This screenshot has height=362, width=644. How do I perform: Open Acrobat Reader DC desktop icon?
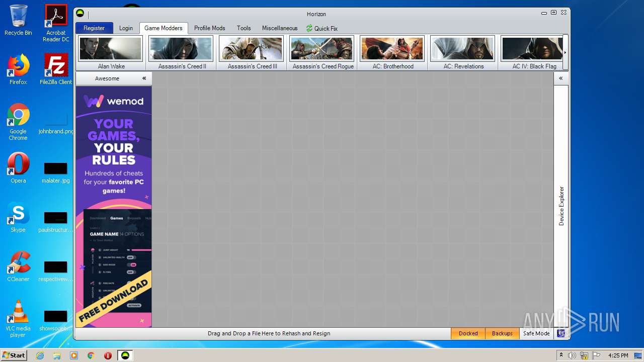click(56, 23)
